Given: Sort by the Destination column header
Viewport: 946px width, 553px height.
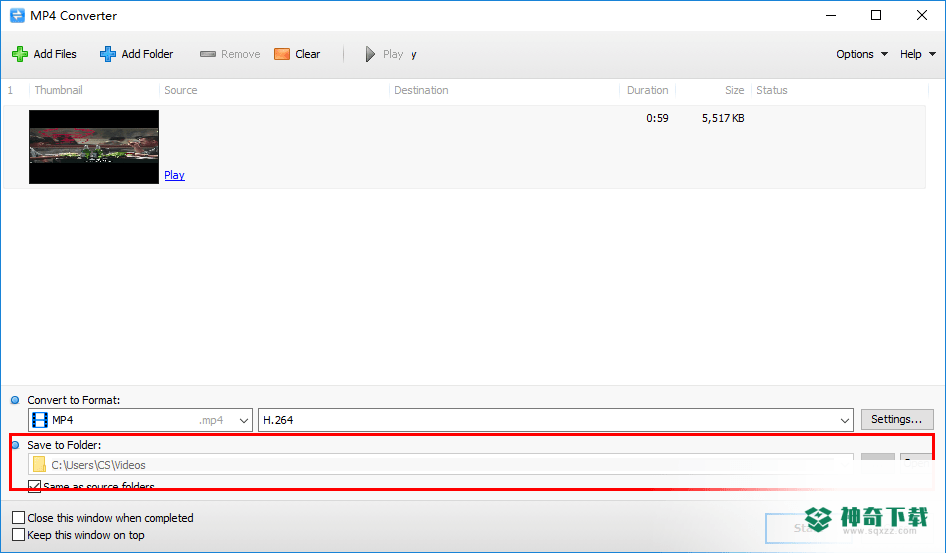Looking at the screenshot, I should coord(421,90).
